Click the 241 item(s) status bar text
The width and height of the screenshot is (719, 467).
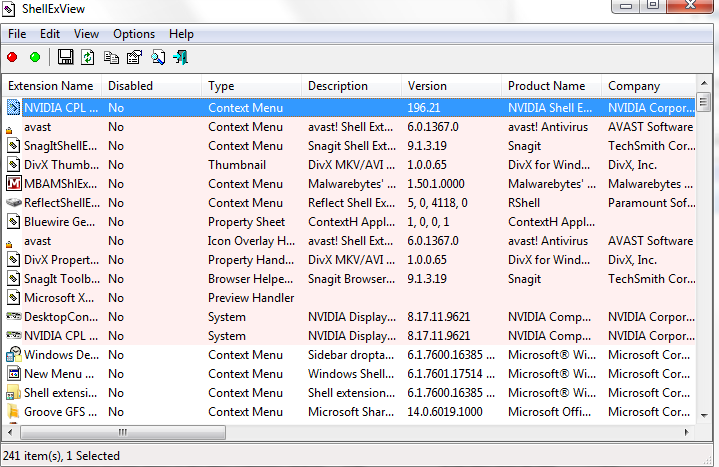tap(61, 456)
